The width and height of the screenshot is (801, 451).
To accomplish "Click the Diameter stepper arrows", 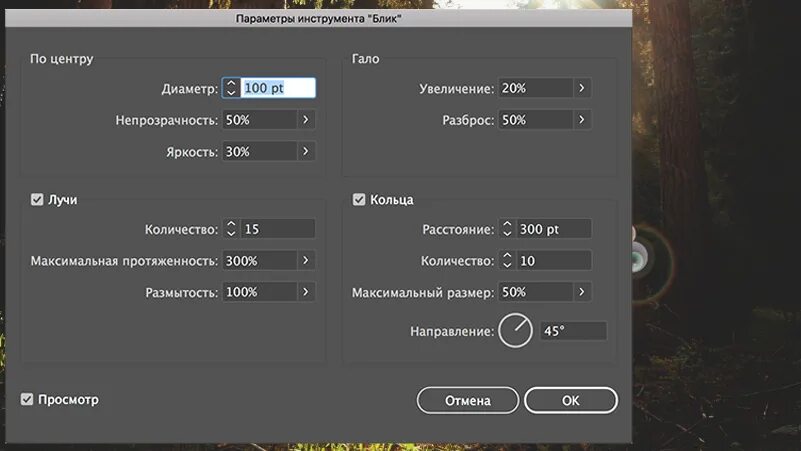I will coord(231,88).
